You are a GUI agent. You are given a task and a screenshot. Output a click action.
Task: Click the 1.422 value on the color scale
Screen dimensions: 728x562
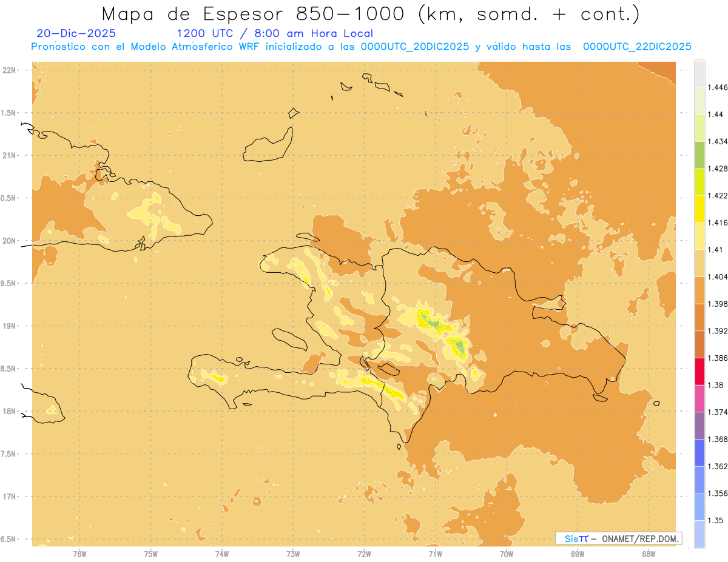(x=718, y=196)
